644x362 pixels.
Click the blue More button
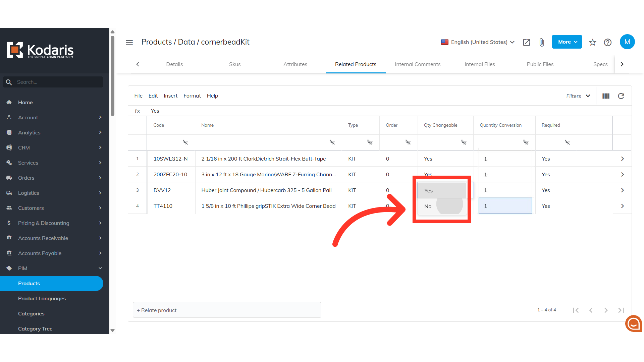(x=567, y=42)
